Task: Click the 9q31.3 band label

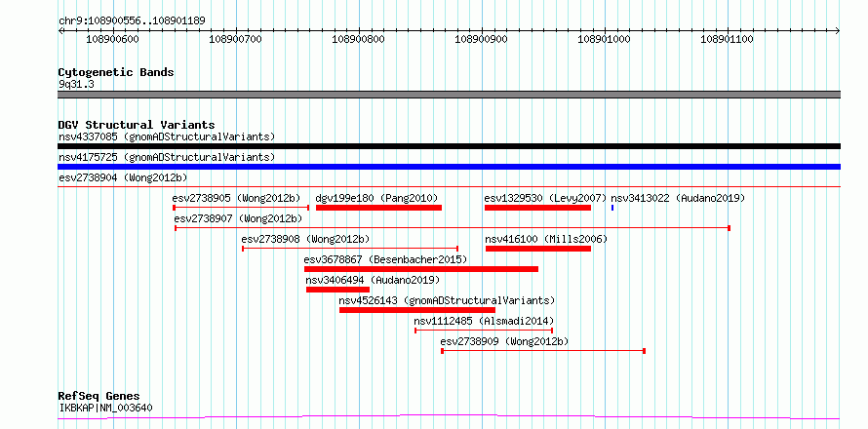Action: click(x=76, y=85)
